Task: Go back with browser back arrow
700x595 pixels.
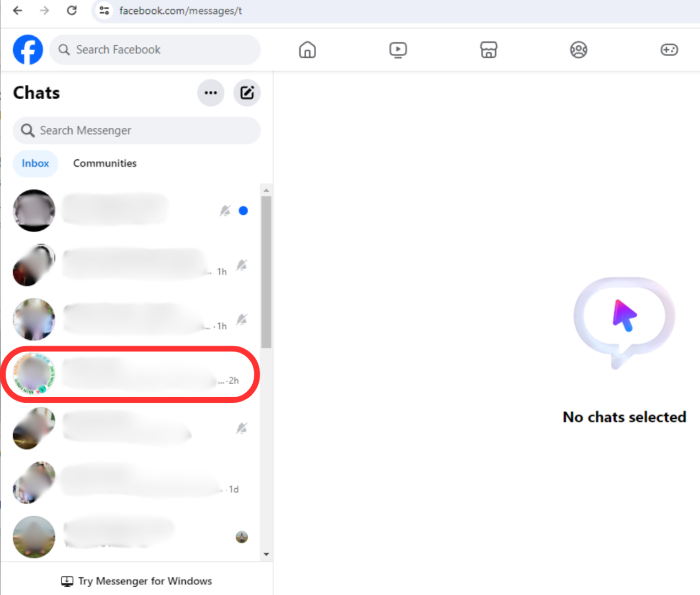Action: click(x=18, y=10)
